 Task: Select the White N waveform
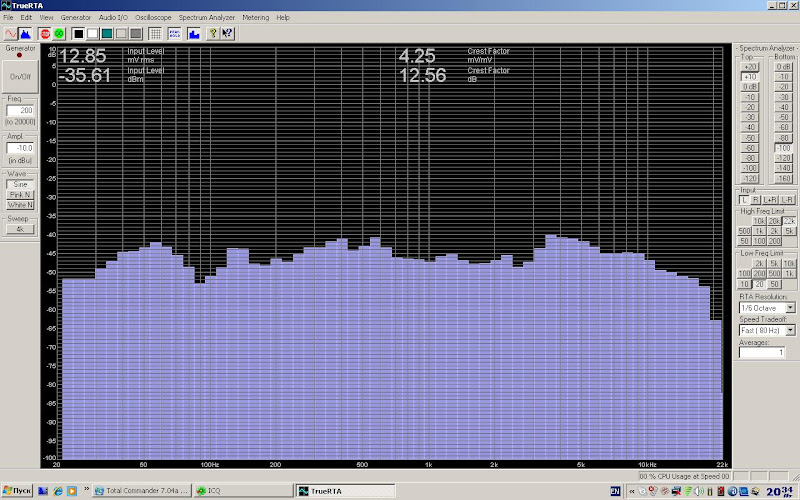click(20, 205)
